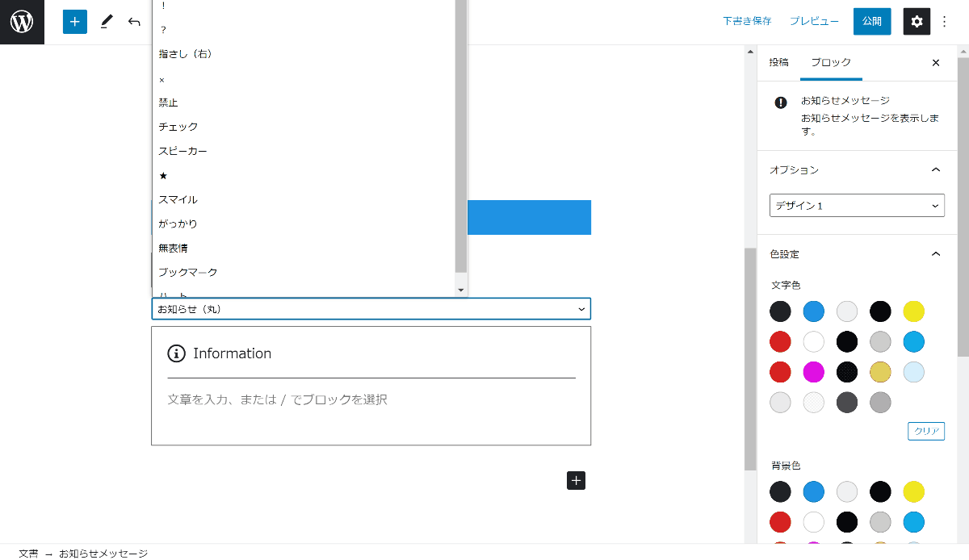The width and height of the screenshot is (969, 560).
Task: Open the お知らせ（丸） icon dropdown
Action: (371, 309)
